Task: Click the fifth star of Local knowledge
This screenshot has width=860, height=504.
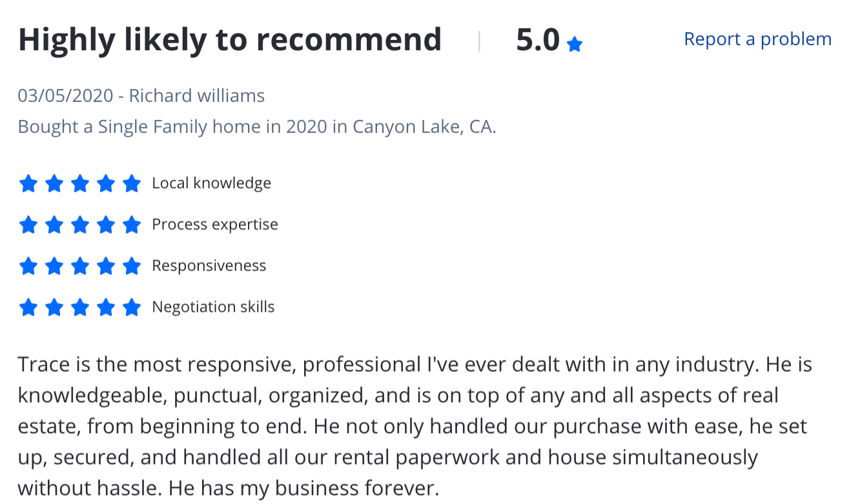Action: 132,184
